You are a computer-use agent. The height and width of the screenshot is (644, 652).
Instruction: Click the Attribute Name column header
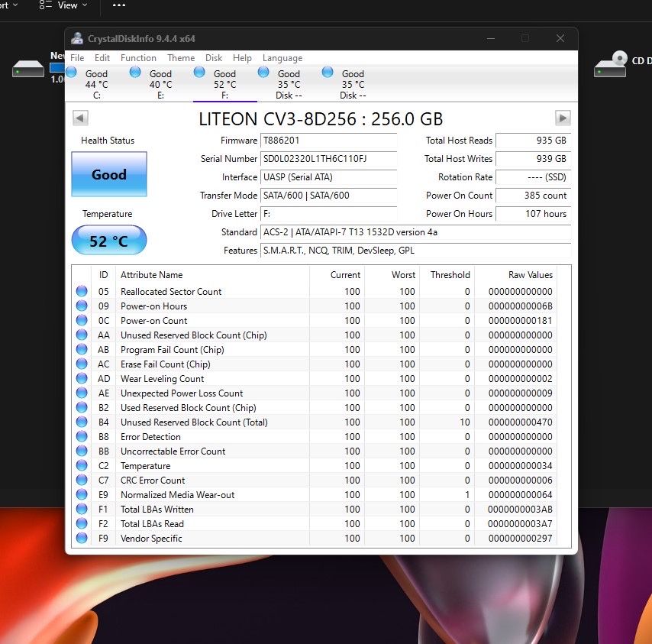click(212, 274)
